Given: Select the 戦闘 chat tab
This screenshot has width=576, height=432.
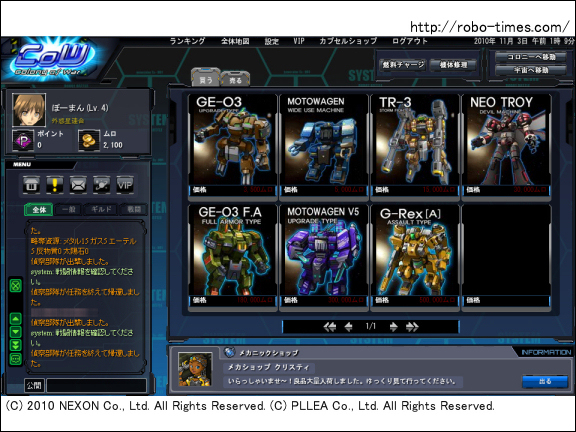Looking at the screenshot, I should [134, 210].
